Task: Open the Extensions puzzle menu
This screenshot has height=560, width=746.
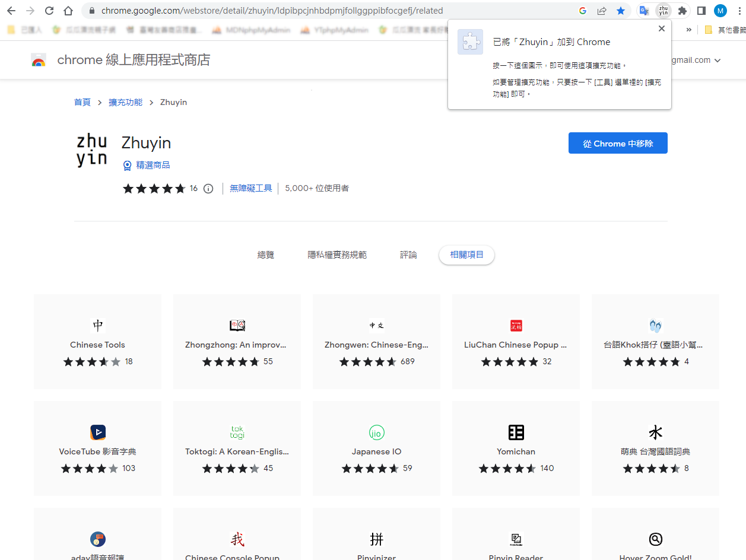Action: click(x=682, y=11)
